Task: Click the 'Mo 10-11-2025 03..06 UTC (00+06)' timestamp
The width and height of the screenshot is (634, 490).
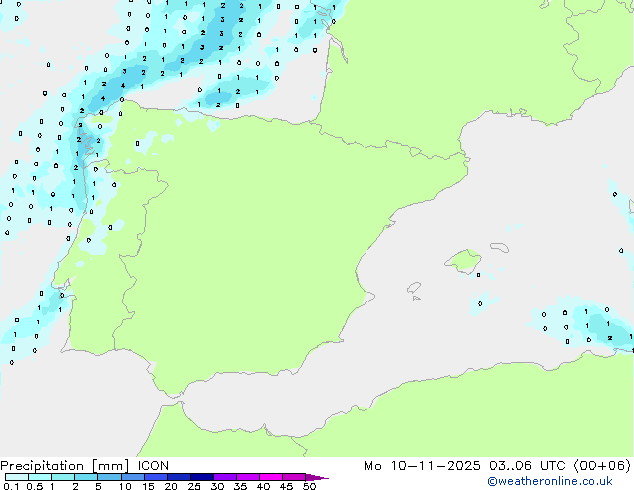Action: coord(497,466)
